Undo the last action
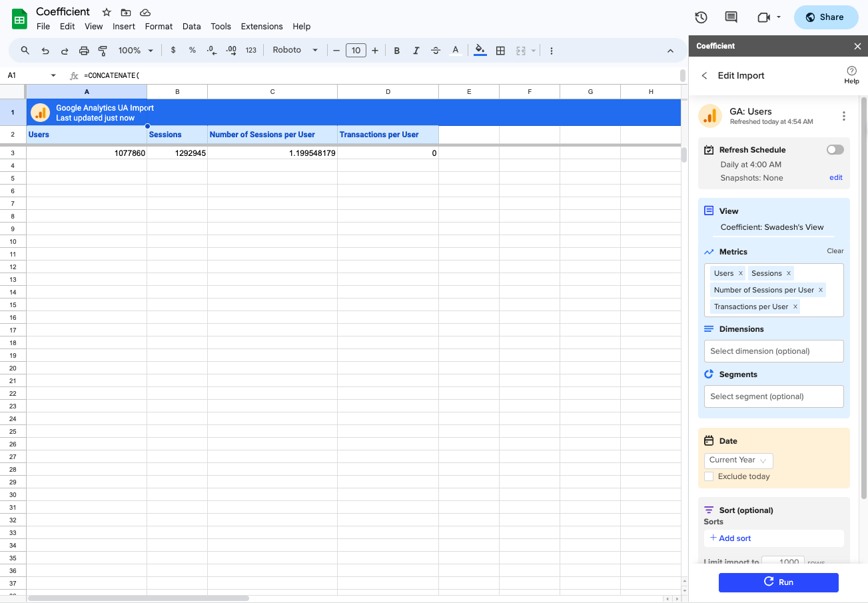 (x=45, y=51)
